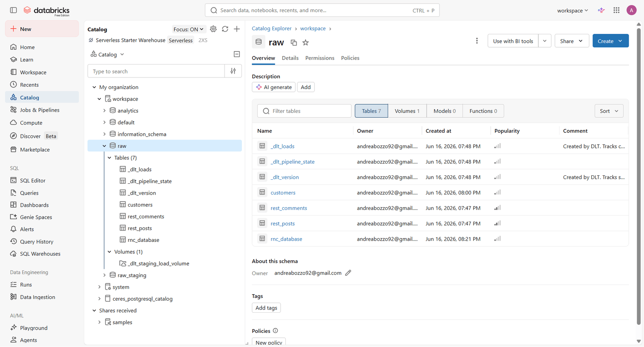The height and width of the screenshot is (347, 644).
Task: Click Add description button
Action: coord(305,87)
